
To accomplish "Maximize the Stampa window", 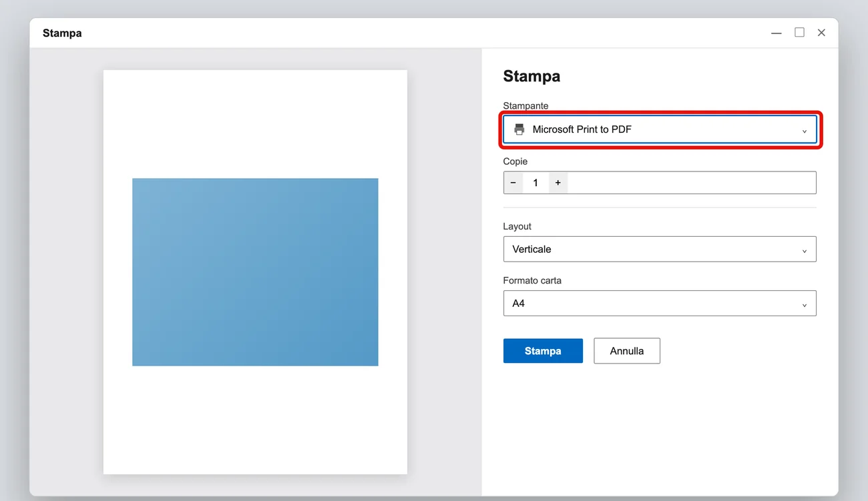I will tap(799, 33).
